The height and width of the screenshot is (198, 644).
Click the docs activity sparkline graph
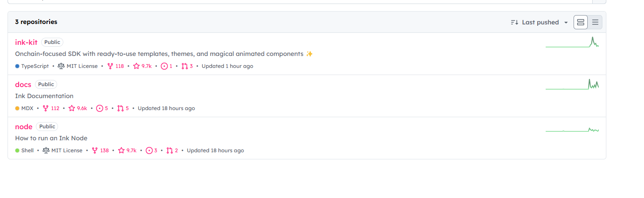(x=572, y=84)
